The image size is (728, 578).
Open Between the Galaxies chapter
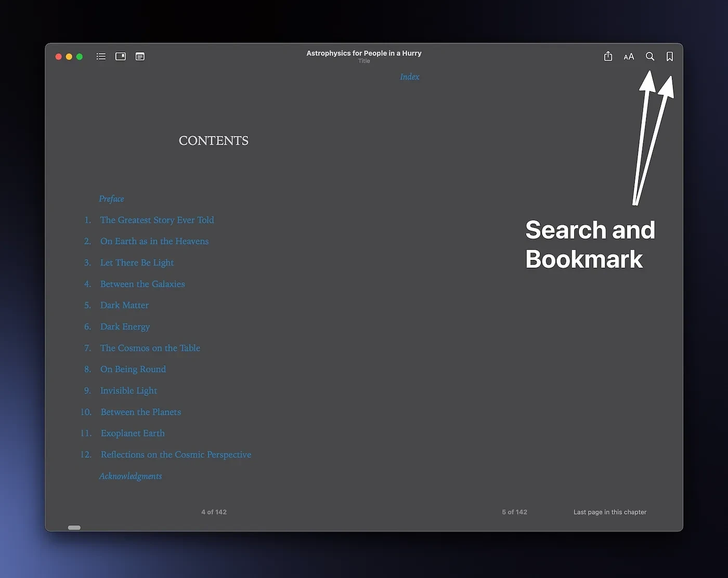tap(142, 284)
